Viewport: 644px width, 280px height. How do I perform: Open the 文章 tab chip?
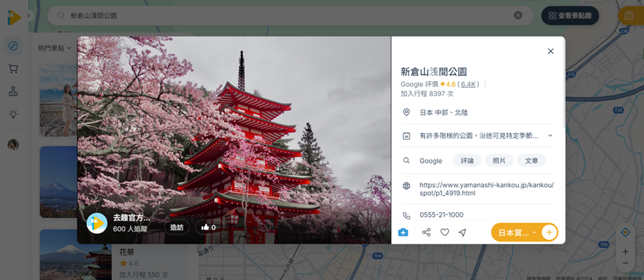click(x=531, y=161)
